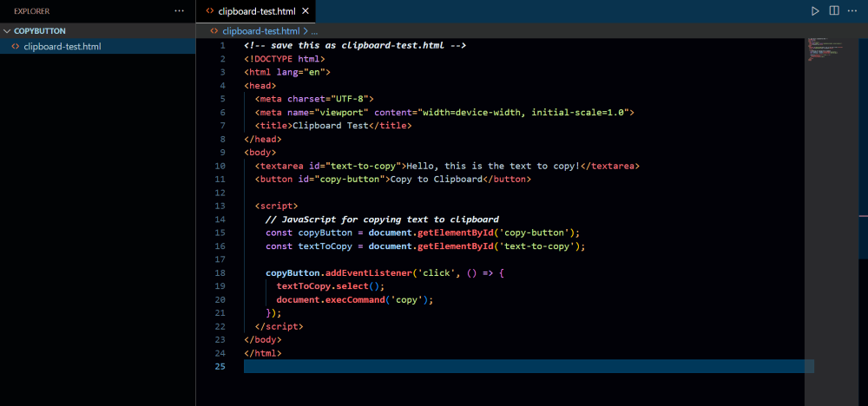Click the addEventListener('click' line
This screenshot has height=406, width=868.
point(385,272)
